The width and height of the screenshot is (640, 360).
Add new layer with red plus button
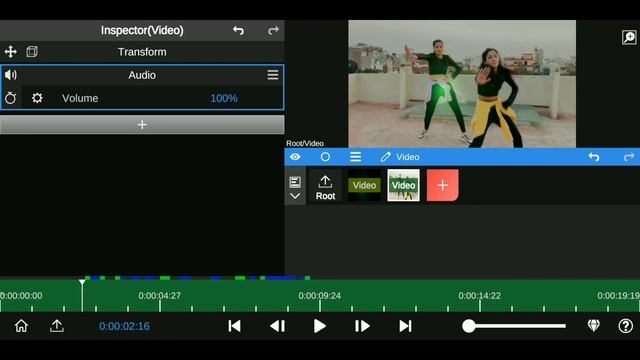(442, 185)
